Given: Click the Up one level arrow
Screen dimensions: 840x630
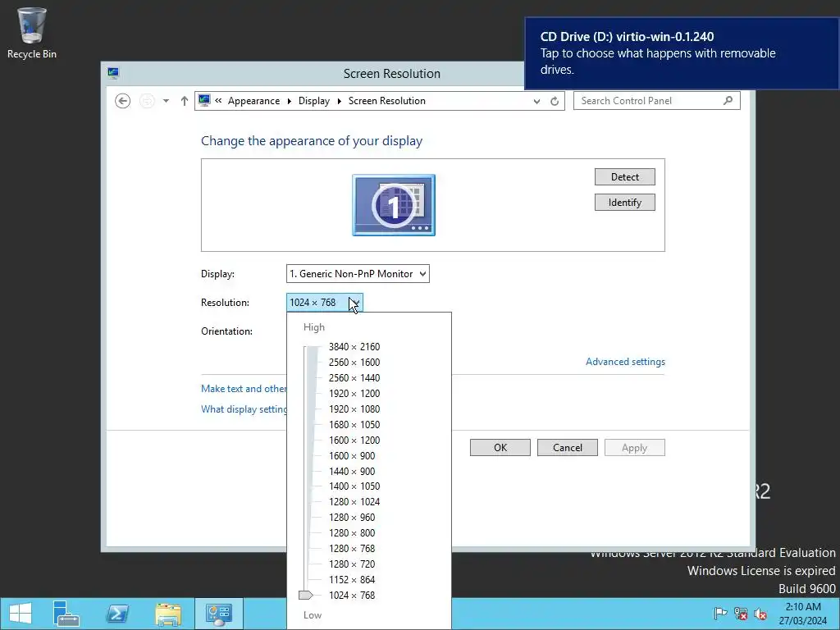Looking at the screenshot, I should [x=185, y=101].
